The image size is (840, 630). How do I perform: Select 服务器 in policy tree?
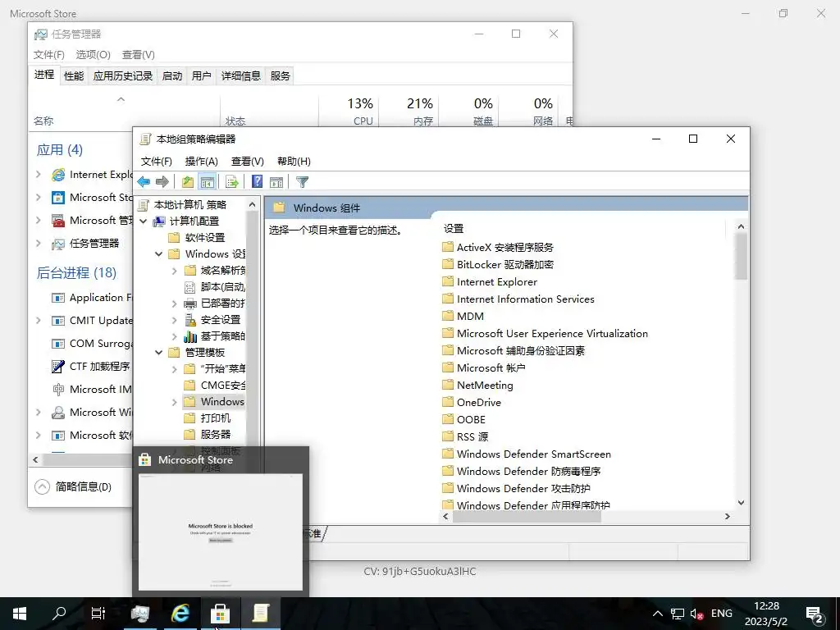(x=216, y=435)
